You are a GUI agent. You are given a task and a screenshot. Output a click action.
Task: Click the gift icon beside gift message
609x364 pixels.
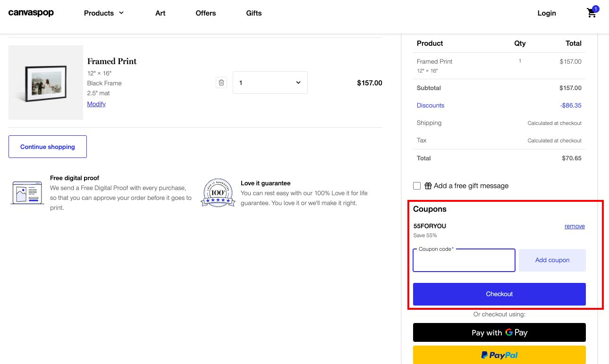[428, 186]
